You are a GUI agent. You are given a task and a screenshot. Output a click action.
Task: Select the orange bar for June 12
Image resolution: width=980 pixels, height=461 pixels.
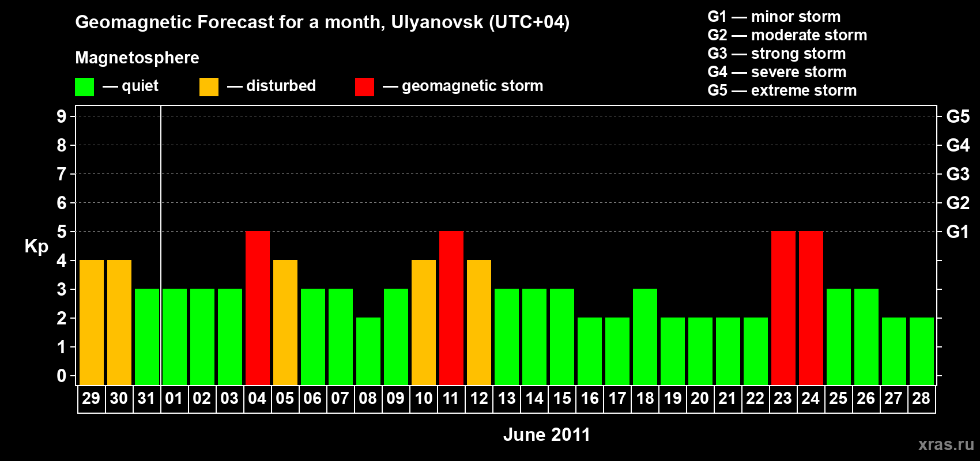pyautogui.click(x=479, y=322)
